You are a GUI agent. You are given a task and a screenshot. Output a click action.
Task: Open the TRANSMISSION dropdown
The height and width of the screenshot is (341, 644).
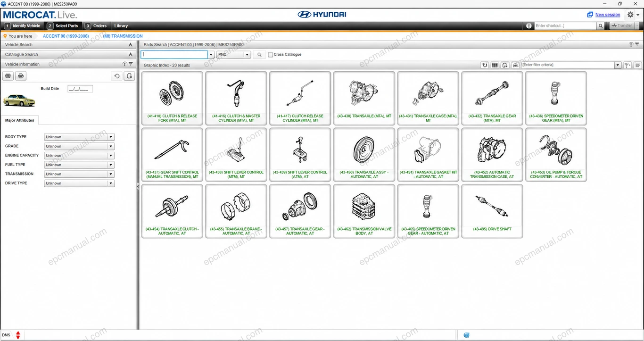point(79,174)
